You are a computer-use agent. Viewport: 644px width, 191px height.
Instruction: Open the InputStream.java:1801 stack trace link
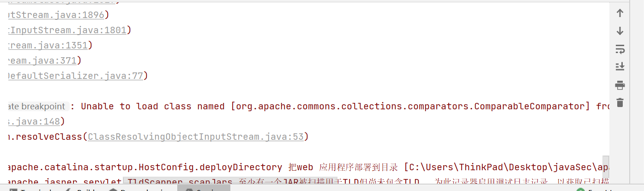click(x=67, y=30)
